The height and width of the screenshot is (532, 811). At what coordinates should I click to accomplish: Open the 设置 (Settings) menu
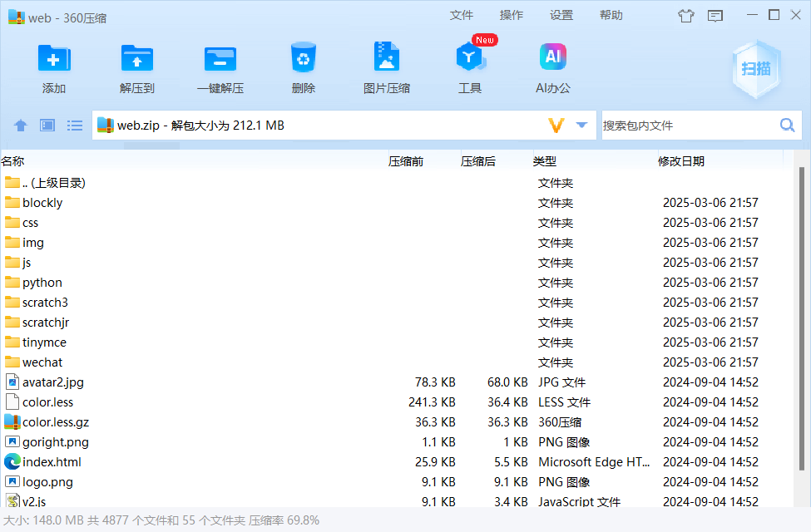(x=561, y=15)
